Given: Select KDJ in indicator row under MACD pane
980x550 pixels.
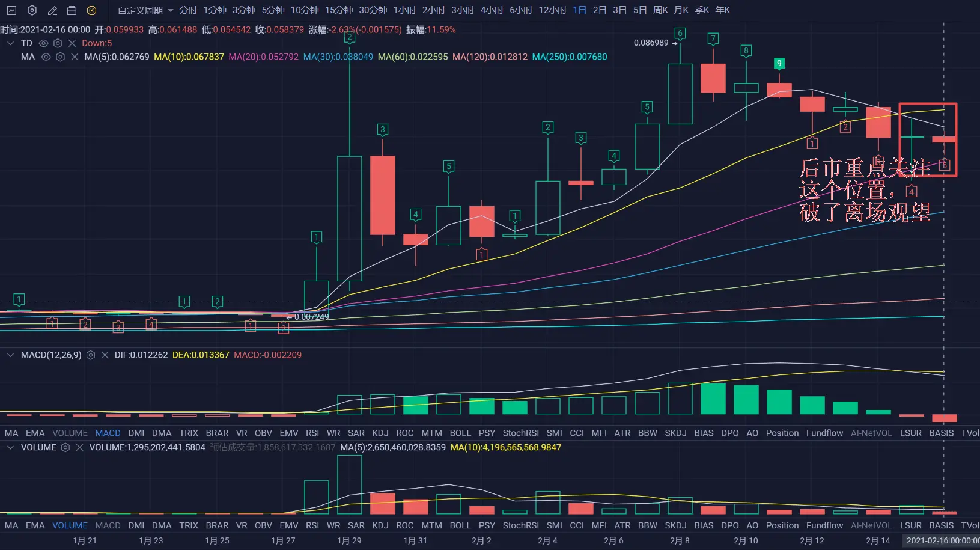Looking at the screenshot, I should click(x=380, y=433).
